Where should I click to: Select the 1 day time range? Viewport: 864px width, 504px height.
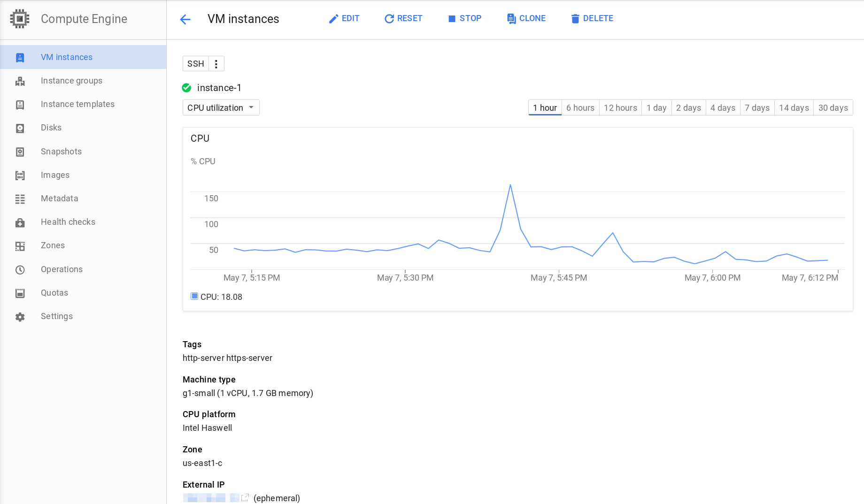[x=656, y=107]
